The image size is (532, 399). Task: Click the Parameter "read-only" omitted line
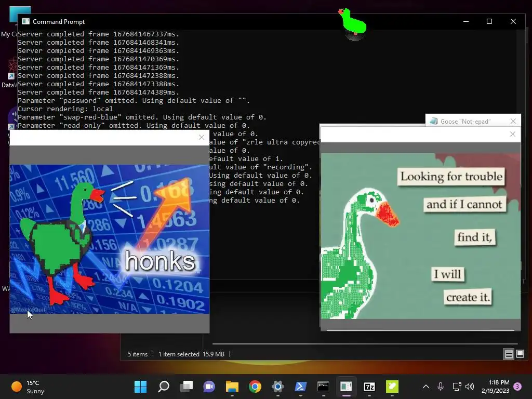tap(134, 126)
